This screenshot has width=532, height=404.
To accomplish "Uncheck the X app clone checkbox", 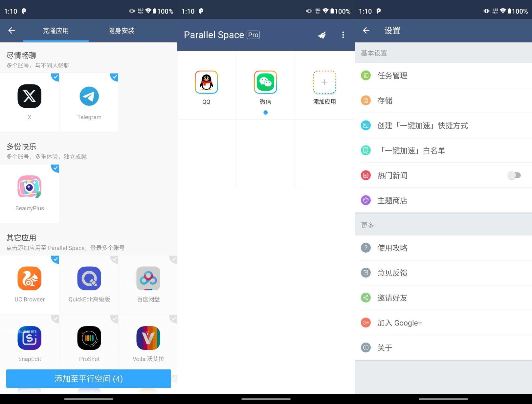I will tap(55, 77).
